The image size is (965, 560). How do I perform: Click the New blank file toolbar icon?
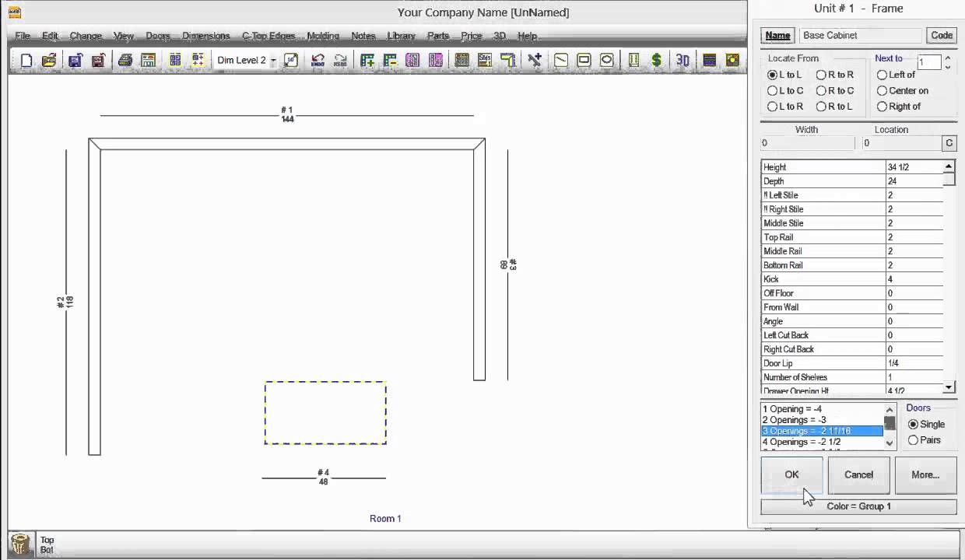click(x=26, y=60)
